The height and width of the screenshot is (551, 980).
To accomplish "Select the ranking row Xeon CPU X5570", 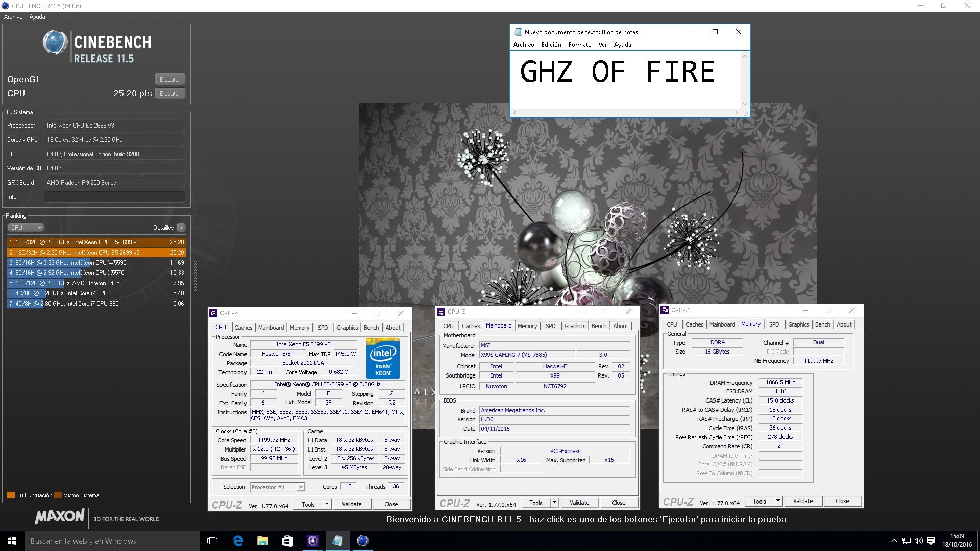I will point(96,273).
